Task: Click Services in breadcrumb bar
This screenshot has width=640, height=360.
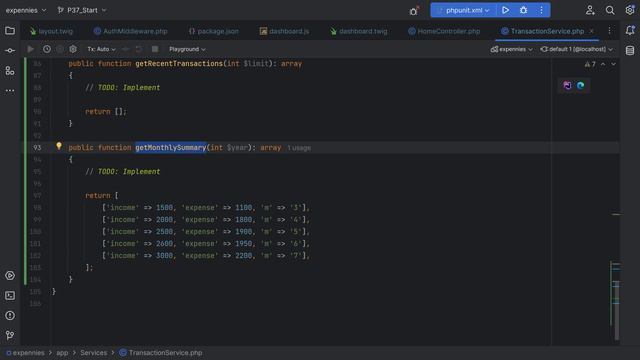Action: pyautogui.click(x=93, y=353)
